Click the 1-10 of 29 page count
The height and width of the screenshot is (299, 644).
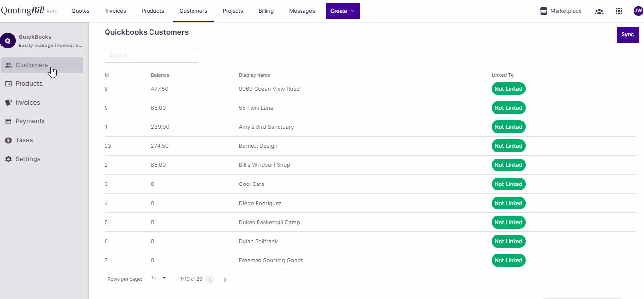point(191,279)
